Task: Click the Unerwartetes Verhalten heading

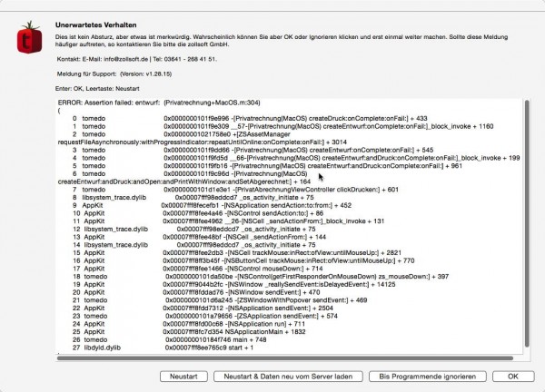Action: 95,25
